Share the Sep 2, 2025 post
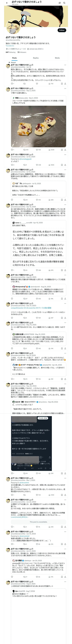The image size is (72, 644). click(65, 150)
